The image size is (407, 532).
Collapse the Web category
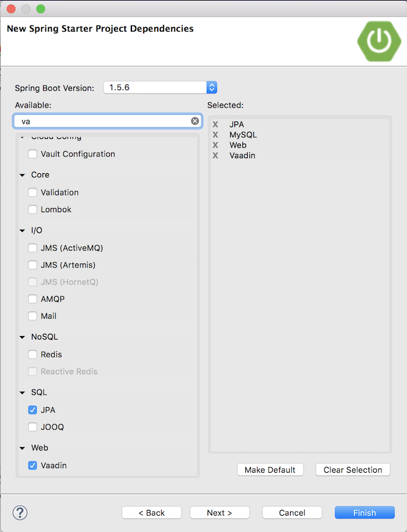click(x=22, y=448)
